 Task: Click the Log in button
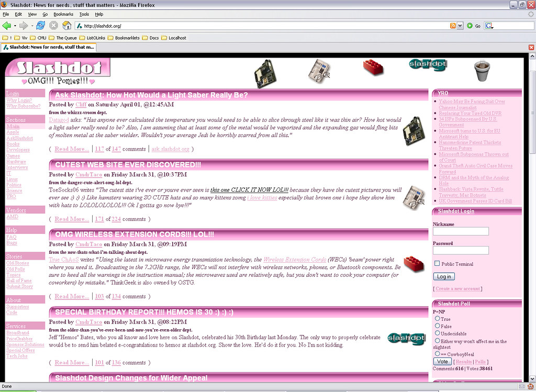444,276
